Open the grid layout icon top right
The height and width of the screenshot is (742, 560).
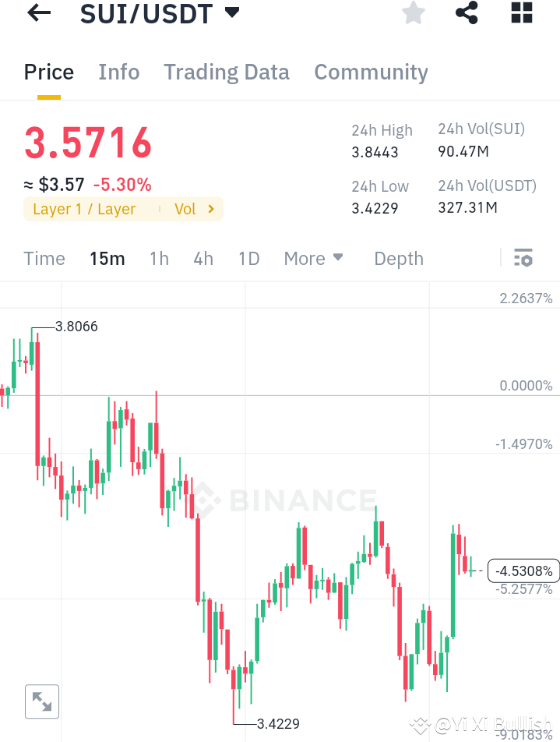tap(520, 13)
